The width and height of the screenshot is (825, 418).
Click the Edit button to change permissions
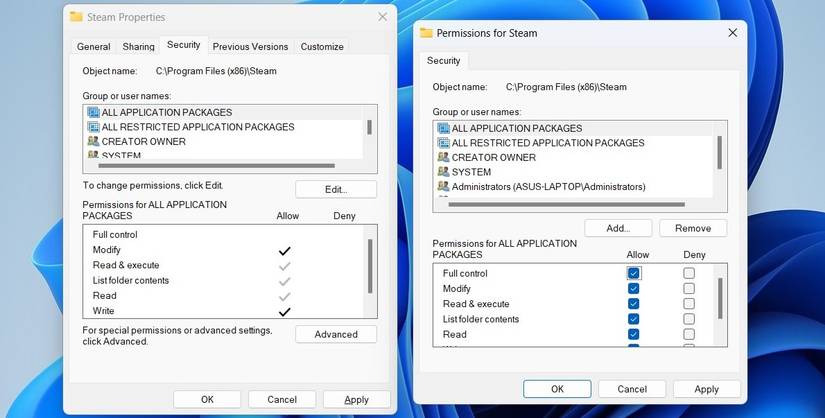pos(336,190)
